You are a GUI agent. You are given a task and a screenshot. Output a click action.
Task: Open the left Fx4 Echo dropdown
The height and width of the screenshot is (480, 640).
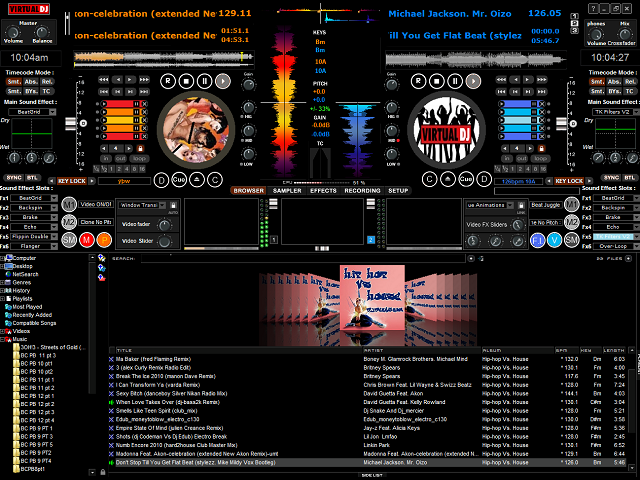54,227
